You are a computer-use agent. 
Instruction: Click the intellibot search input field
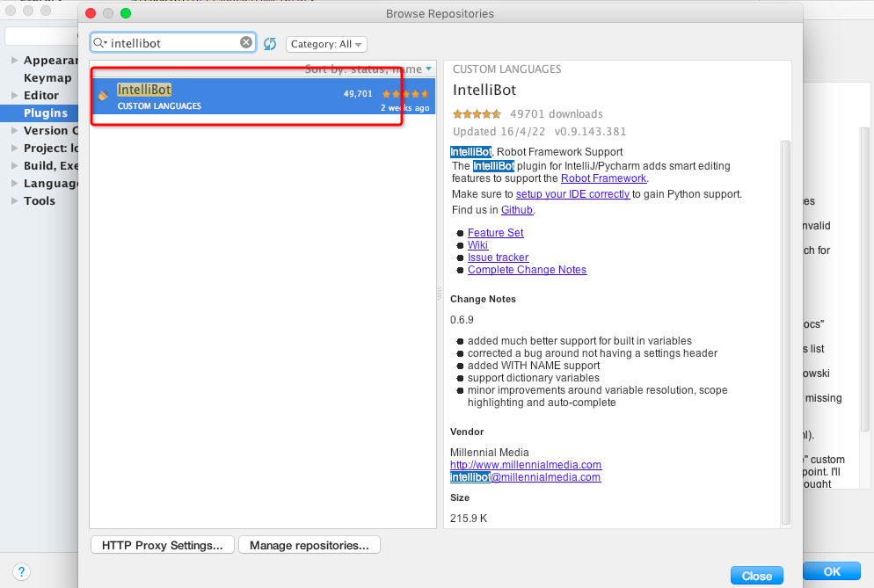[171, 43]
